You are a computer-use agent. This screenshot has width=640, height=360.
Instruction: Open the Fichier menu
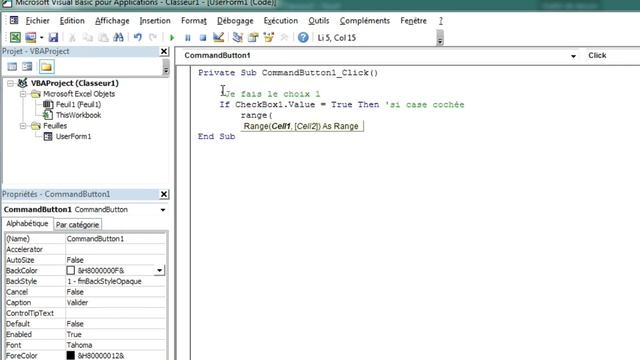(x=38, y=20)
